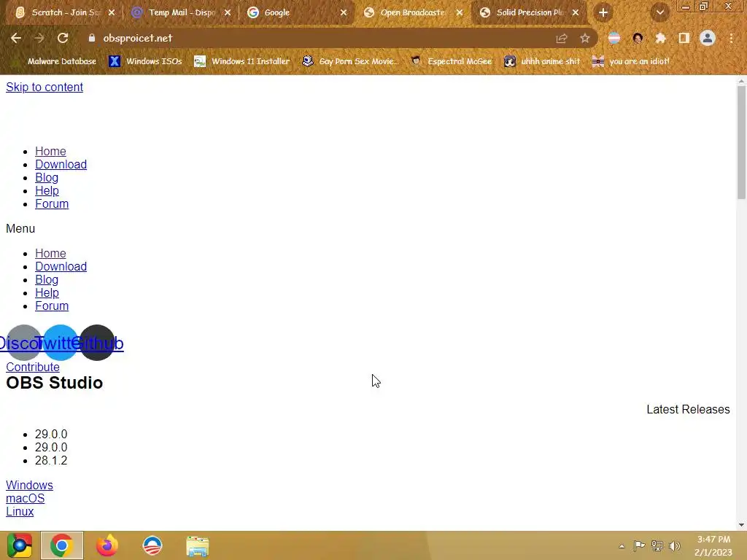
Task: Open the avatar extension icon in toolbar
Action: (x=638, y=38)
